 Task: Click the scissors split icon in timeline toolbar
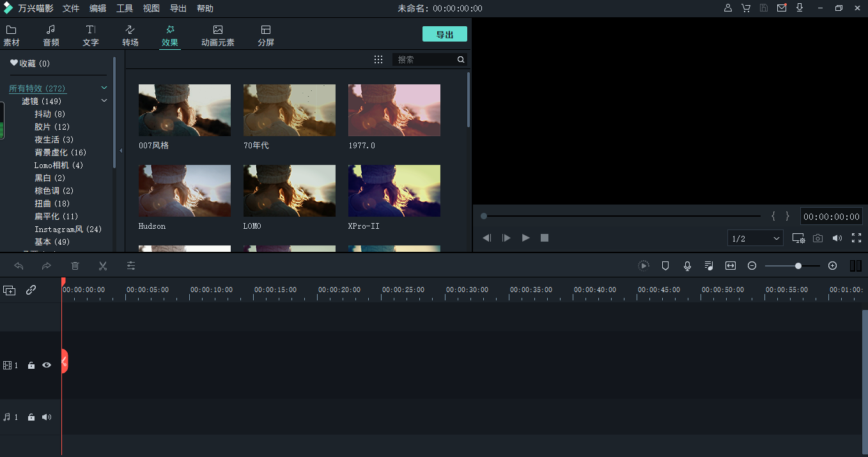pos(102,266)
